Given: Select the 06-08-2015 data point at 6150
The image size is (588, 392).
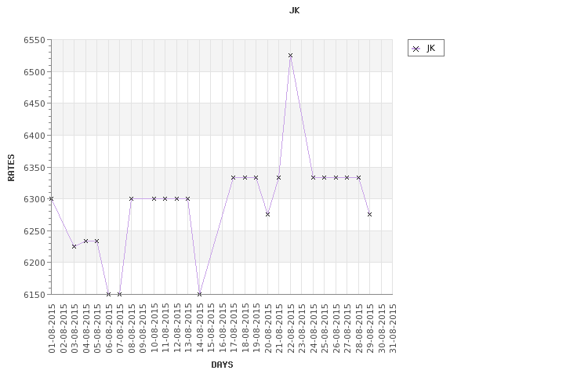Looking at the screenshot, I should coord(108,294).
